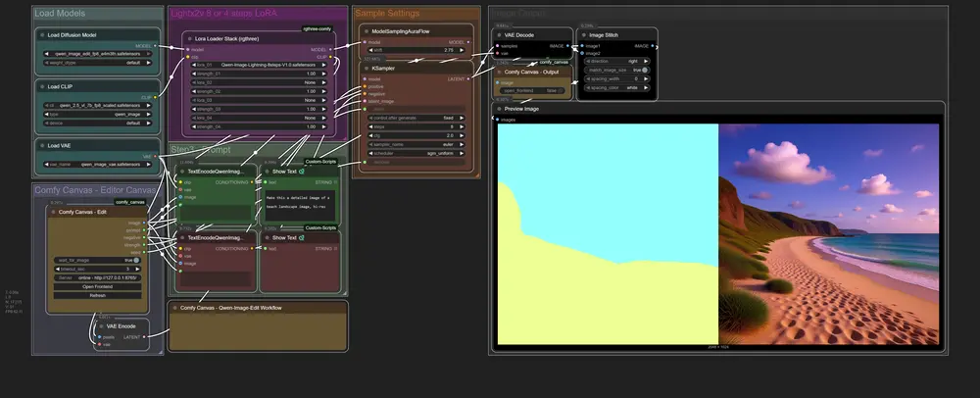Click the MODEL output socket on Load Diffusion Model
Viewport: 980px width, 398px height.
click(x=155, y=46)
